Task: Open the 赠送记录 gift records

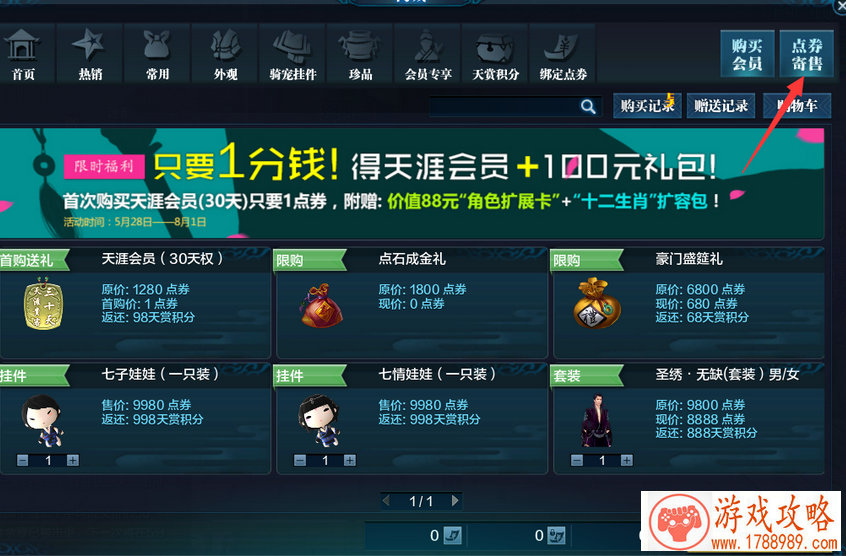Action: 721,105
